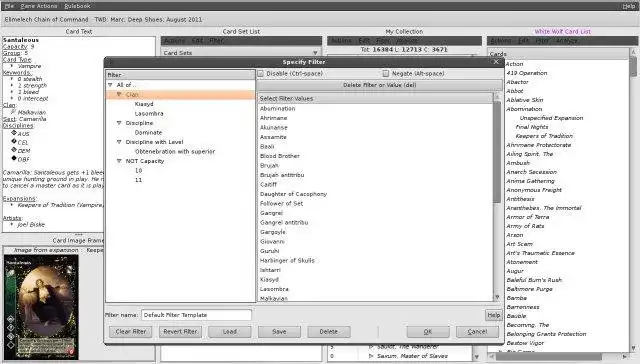Click the Delete button beside Save
The image size is (640, 364).
click(x=329, y=332)
